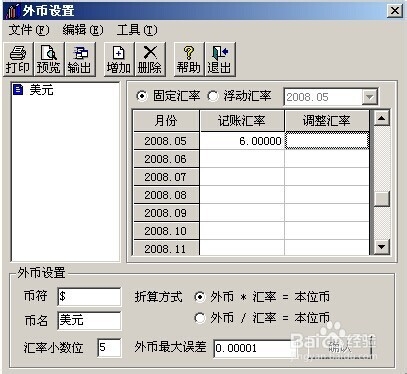Viewport: 407px width, 374px height.
Task: Click the 输出 export toolbar icon
Action: (x=80, y=60)
